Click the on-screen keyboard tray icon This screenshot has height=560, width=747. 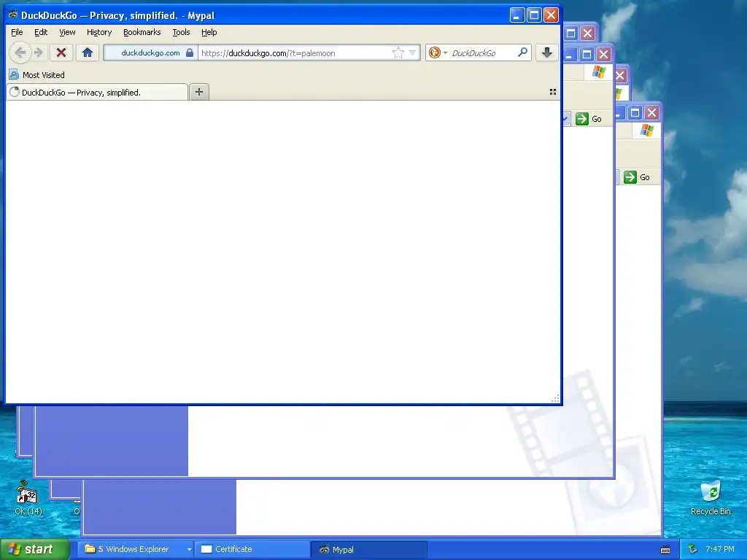(x=665, y=550)
